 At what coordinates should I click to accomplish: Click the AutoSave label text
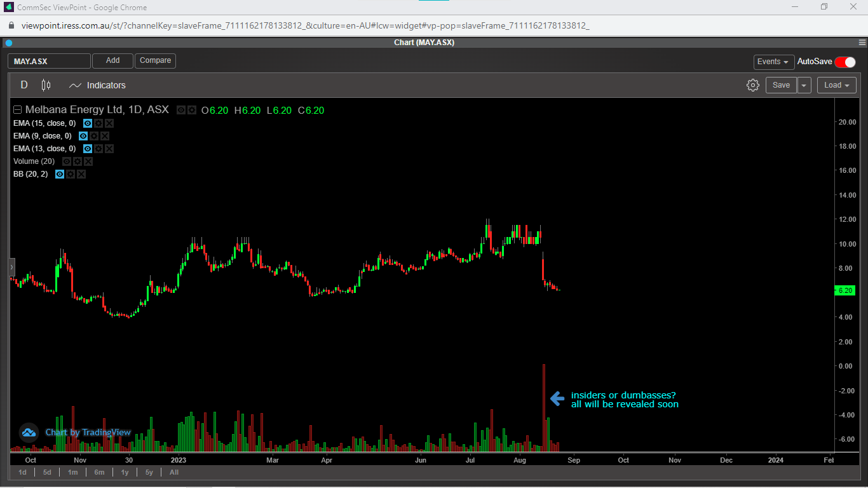click(x=815, y=62)
